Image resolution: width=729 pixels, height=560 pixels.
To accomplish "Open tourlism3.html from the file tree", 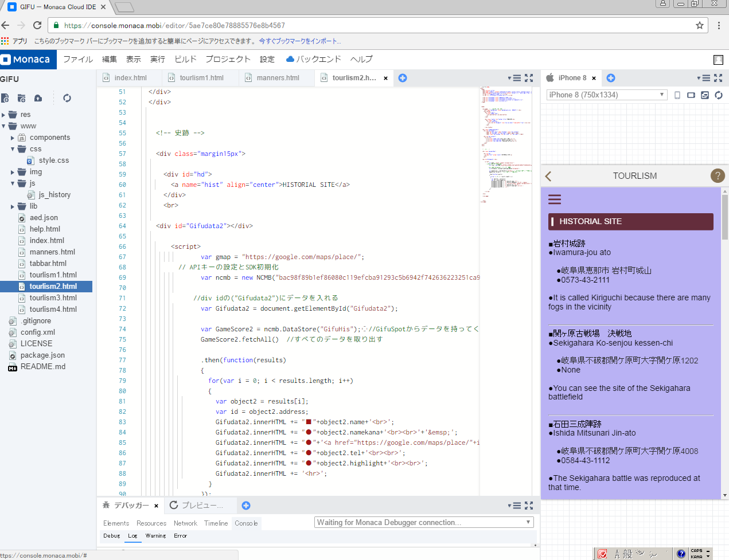I will pos(53,298).
